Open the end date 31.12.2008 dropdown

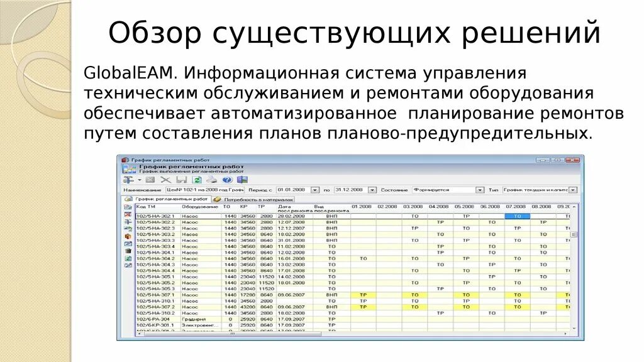point(372,190)
